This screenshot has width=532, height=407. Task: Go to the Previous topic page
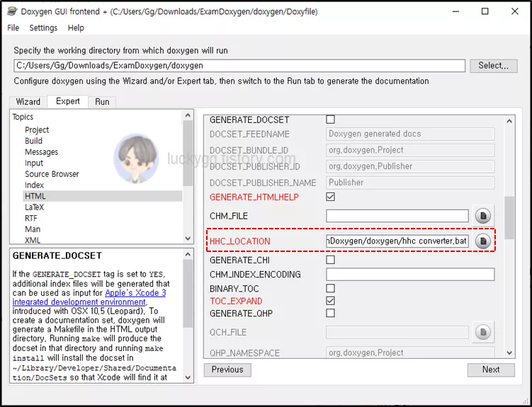[227, 369]
